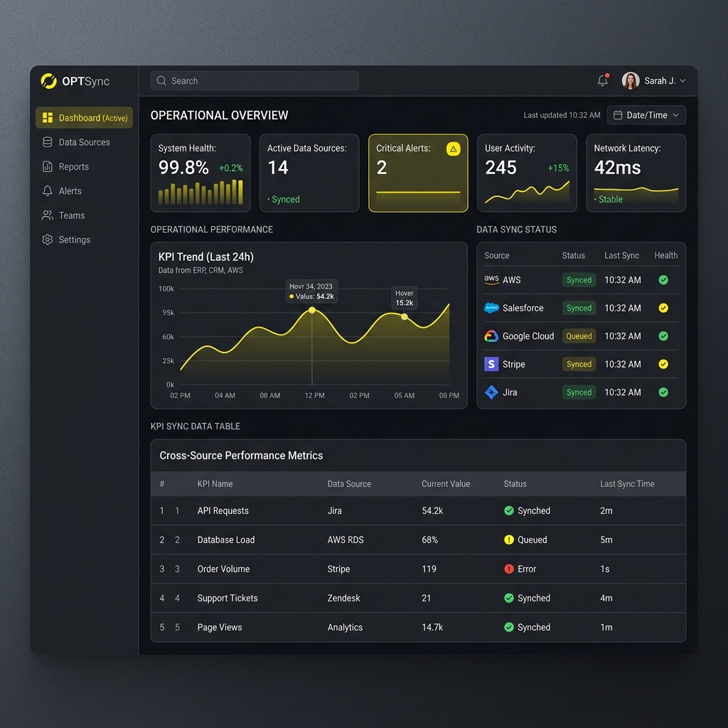Click Sarah J. profile avatar
This screenshot has height=728, width=728.
pos(631,81)
